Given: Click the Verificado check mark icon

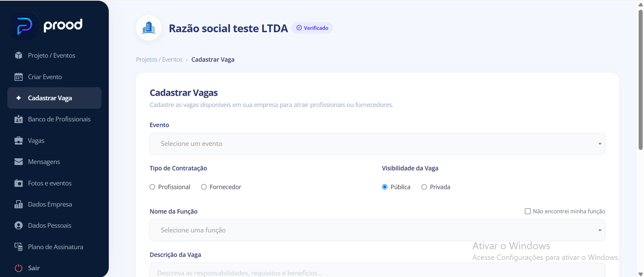Looking at the screenshot, I should tap(299, 28).
